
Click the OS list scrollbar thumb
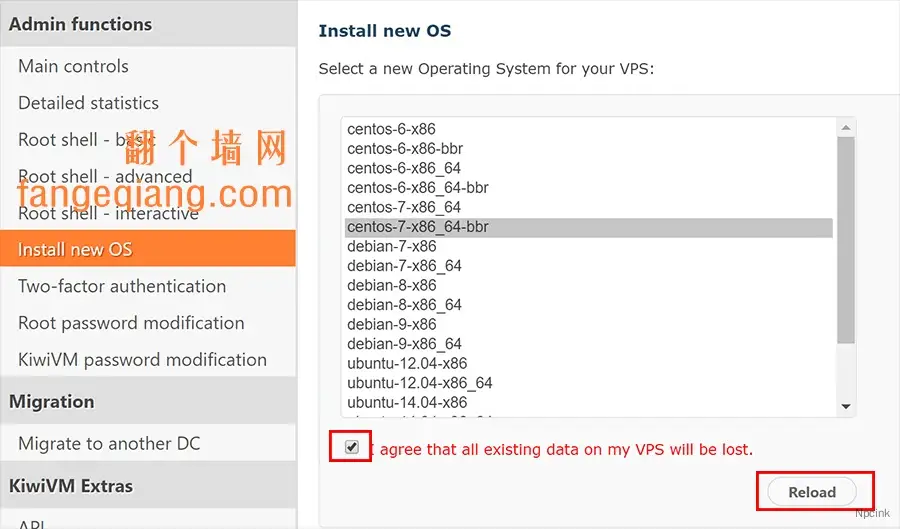click(845, 240)
